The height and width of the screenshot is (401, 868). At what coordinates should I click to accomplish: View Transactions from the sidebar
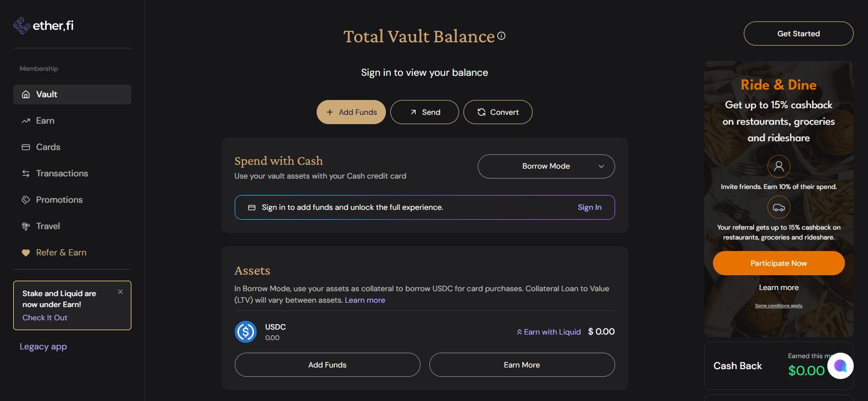click(x=62, y=173)
